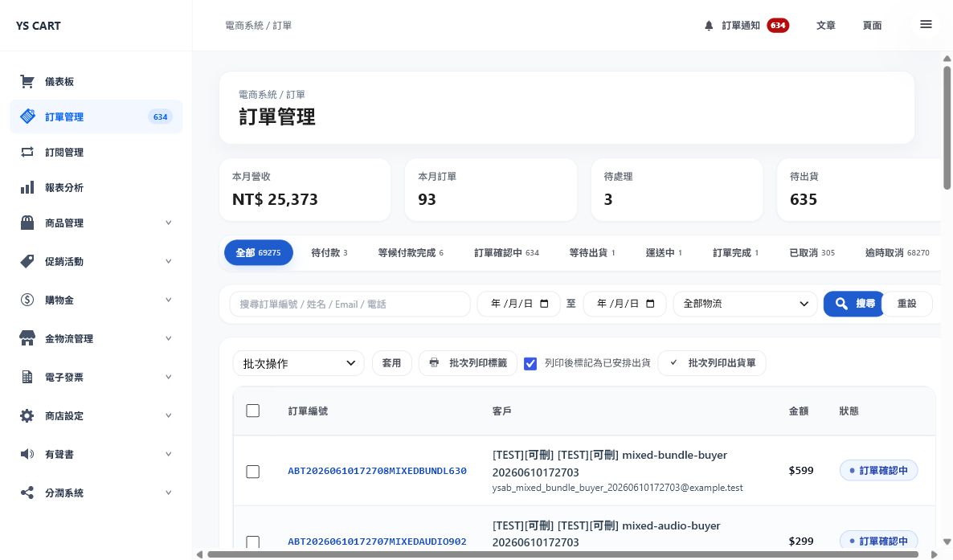Open order link ABT20260610172708MIXEDBUNDL630
The height and width of the screenshot is (560, 953).
pos(377,471)
